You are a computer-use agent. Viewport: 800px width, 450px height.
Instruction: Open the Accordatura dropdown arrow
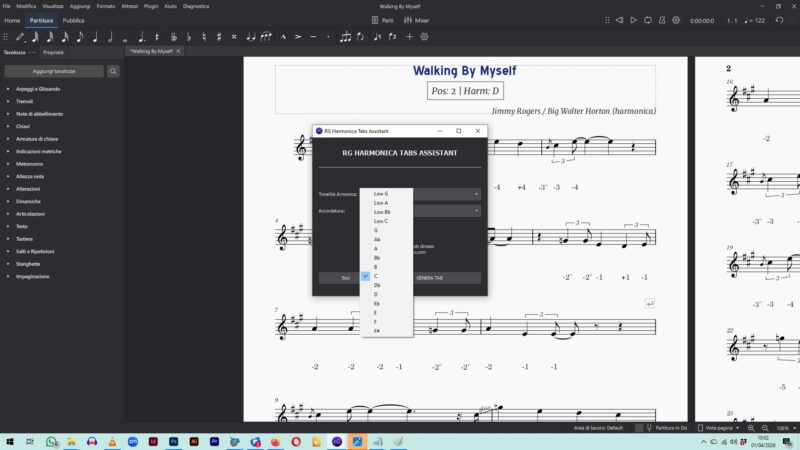point(476,211)
